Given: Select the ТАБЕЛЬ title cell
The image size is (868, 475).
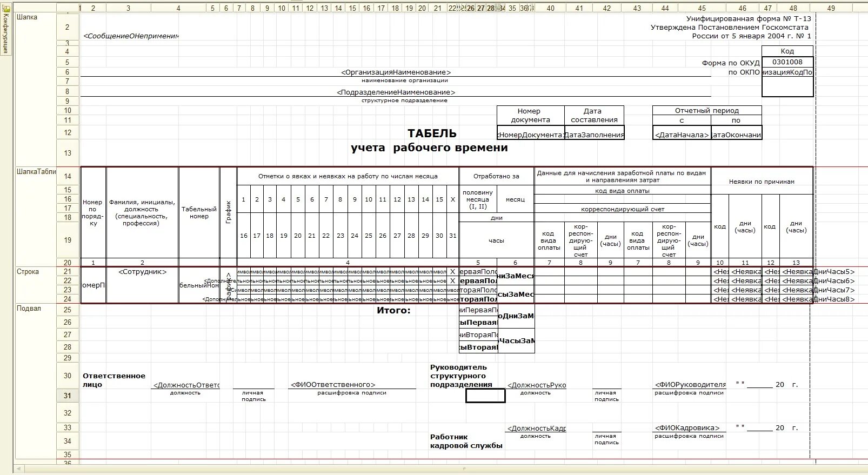Looking at the screenshot, I should (x=432, y=133).
